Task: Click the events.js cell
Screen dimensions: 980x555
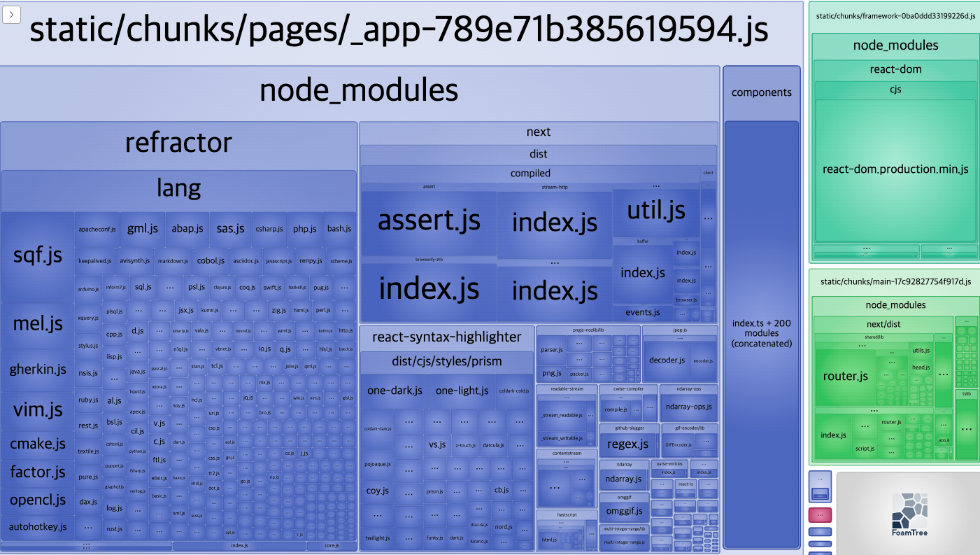Action: 643,312
